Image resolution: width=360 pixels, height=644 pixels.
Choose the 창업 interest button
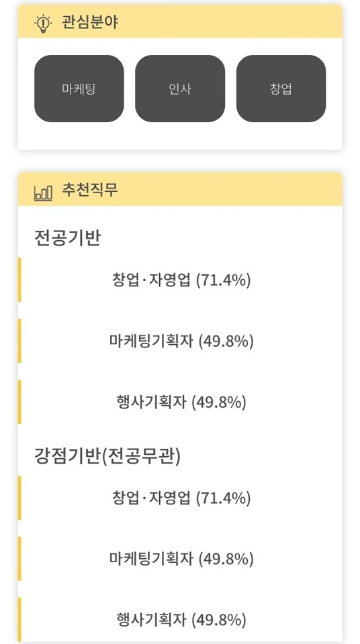(281, 89)
